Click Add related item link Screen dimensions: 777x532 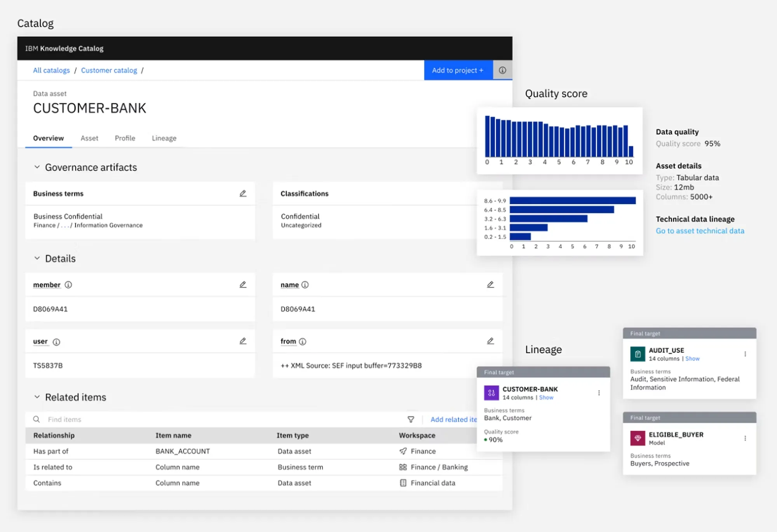coord(453,419)
